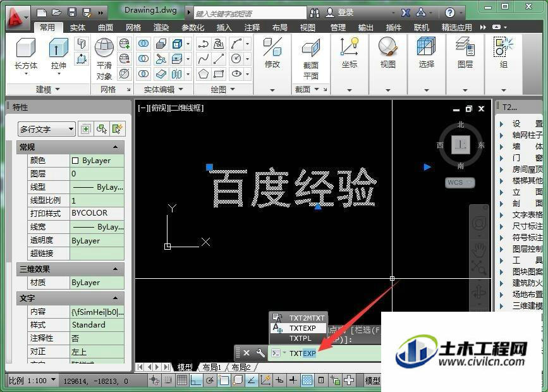
Task: Choose TXT2MTXT from command suggestions
Action: [298, 318]
